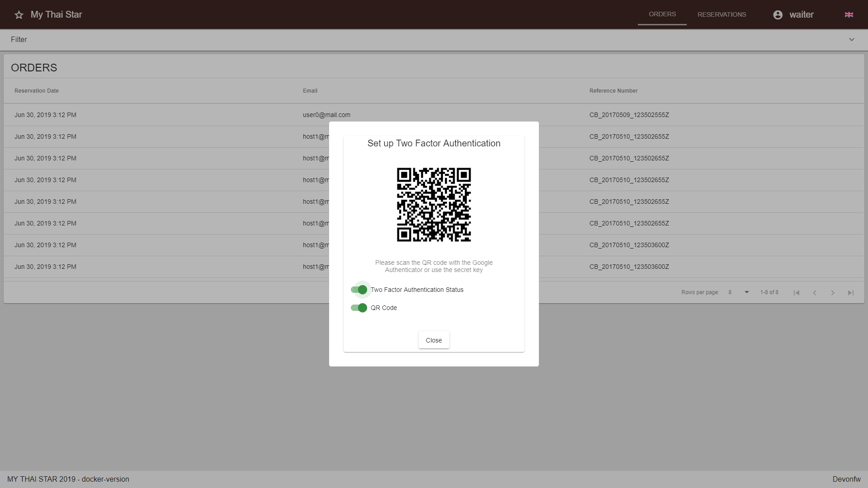Click the Email column header to sort

[309, 90]
